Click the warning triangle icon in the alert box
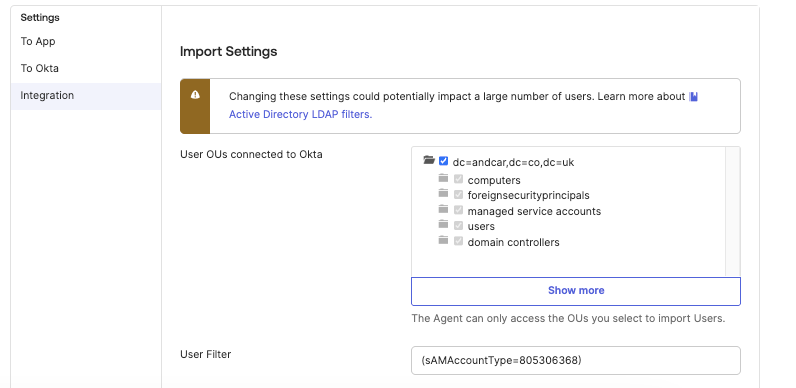The width and height of the screenshot is (796, 388). click(x=195, y=95)
